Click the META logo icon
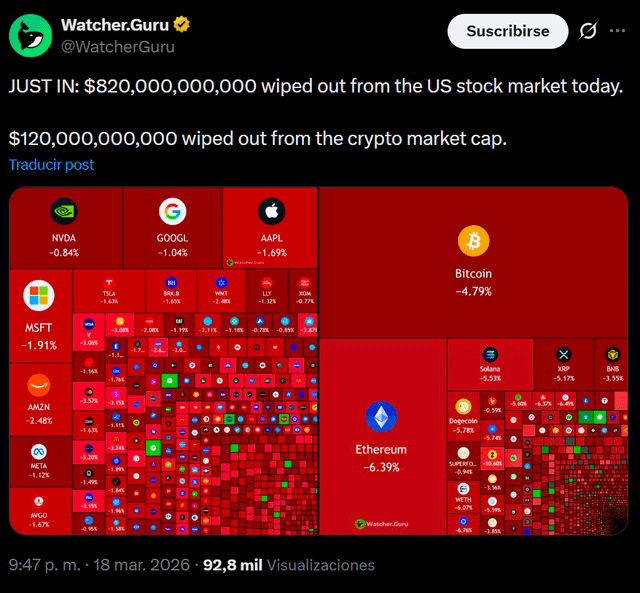640x593 pixels. [39, 452]
